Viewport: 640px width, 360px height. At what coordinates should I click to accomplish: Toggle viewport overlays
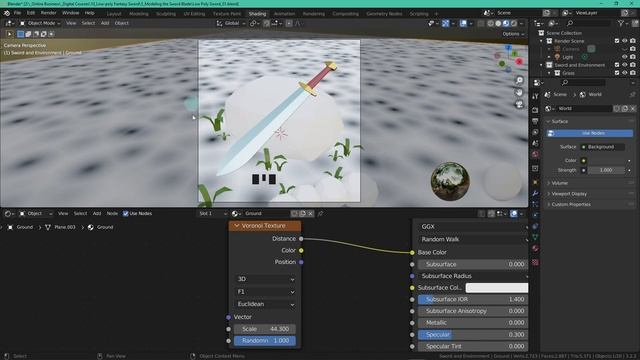[463, 23]
